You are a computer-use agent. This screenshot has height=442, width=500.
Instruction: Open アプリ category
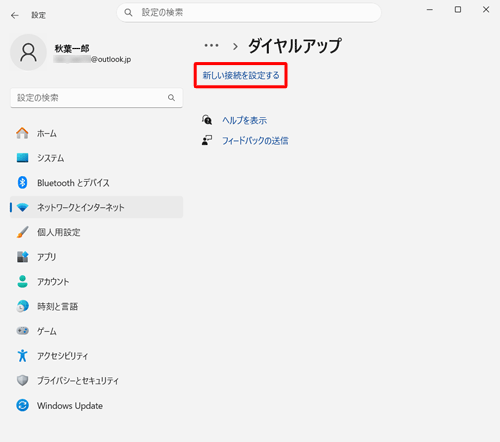(97, 257)
